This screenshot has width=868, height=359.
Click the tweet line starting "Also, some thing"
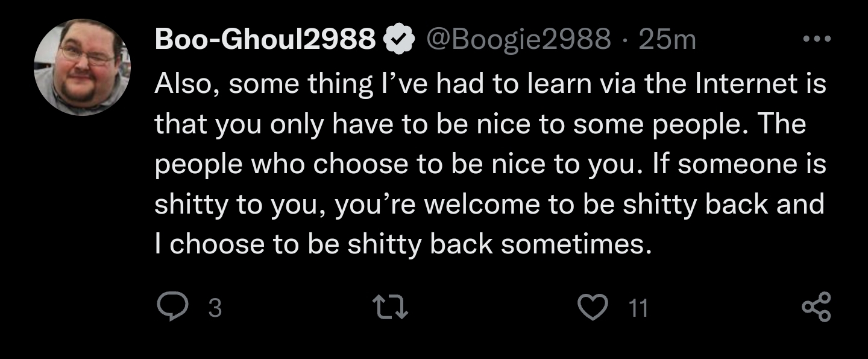pyautogui.click(x=489, y=84)
